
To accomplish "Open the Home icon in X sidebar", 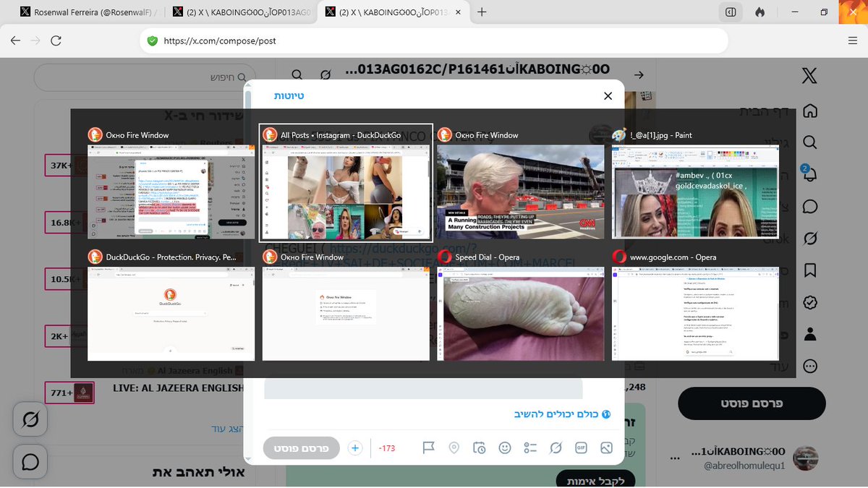I will coord(810,111).
